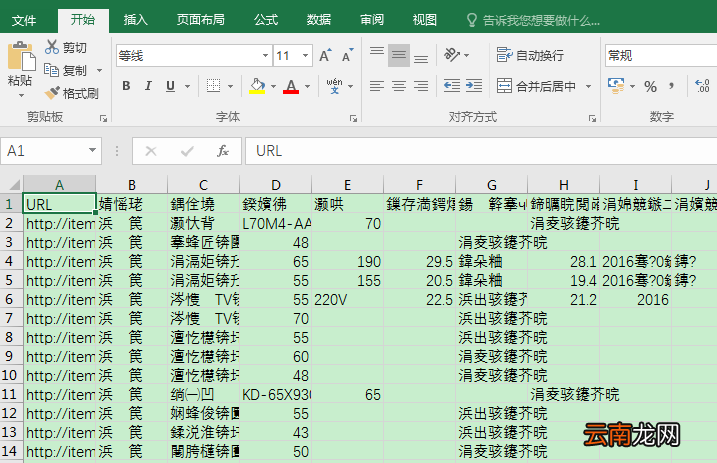Expand merge and center options arrow

(x=588, y=86)
